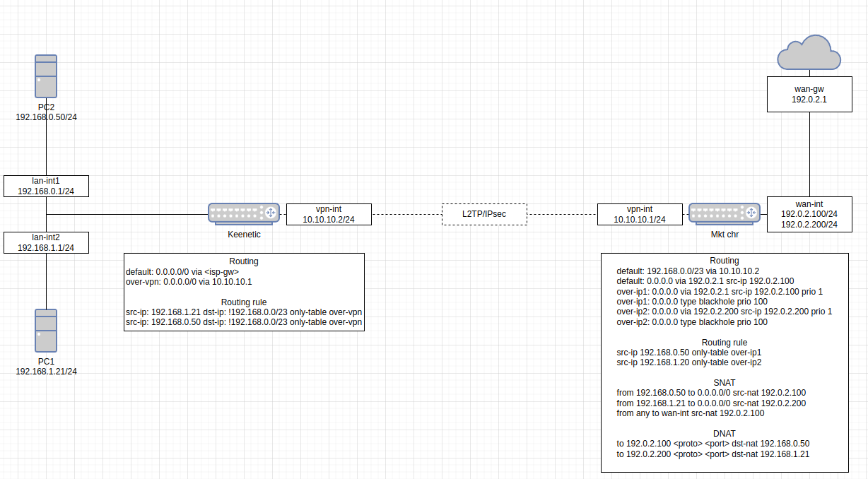This screenshot has width=868, height=479.
Task: Click over-ip2 via 192.0.2.200 prio 1 line
Action: point(724,311)
